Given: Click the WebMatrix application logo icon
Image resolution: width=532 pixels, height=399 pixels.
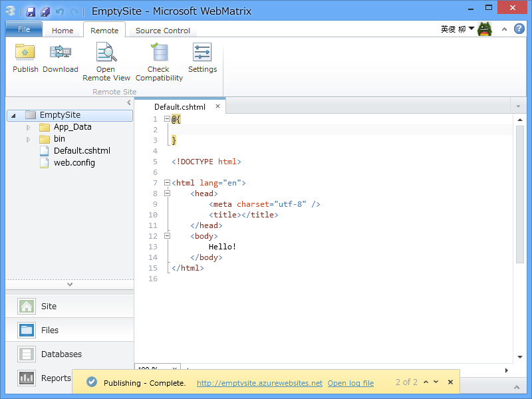Looking at the screenshot, I should click(x=11, y=11).
